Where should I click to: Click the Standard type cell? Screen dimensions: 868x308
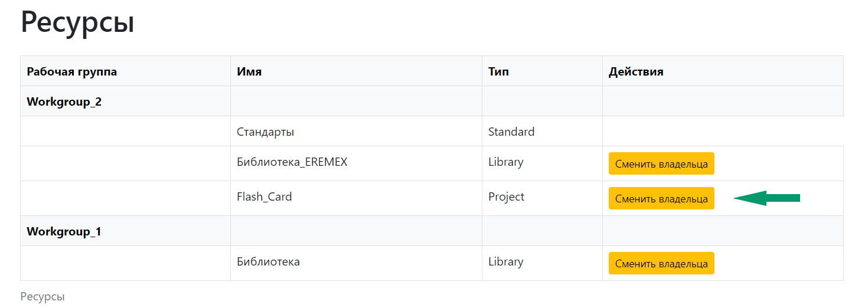tap(511, 132)
